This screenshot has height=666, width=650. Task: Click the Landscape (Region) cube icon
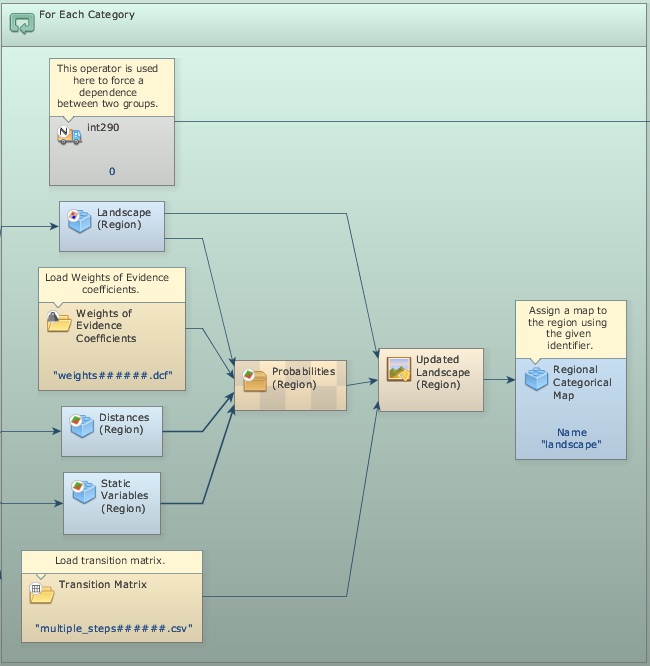coord(79,220)
